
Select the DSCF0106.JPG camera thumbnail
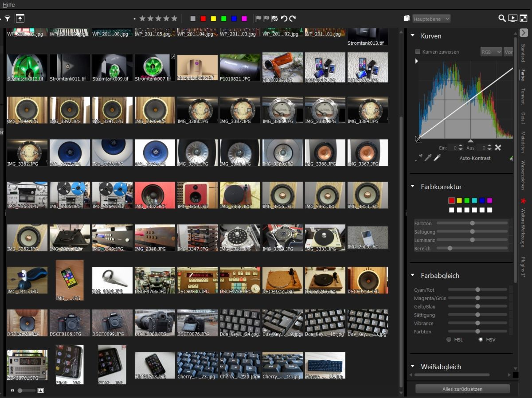(x=70, y=323)
